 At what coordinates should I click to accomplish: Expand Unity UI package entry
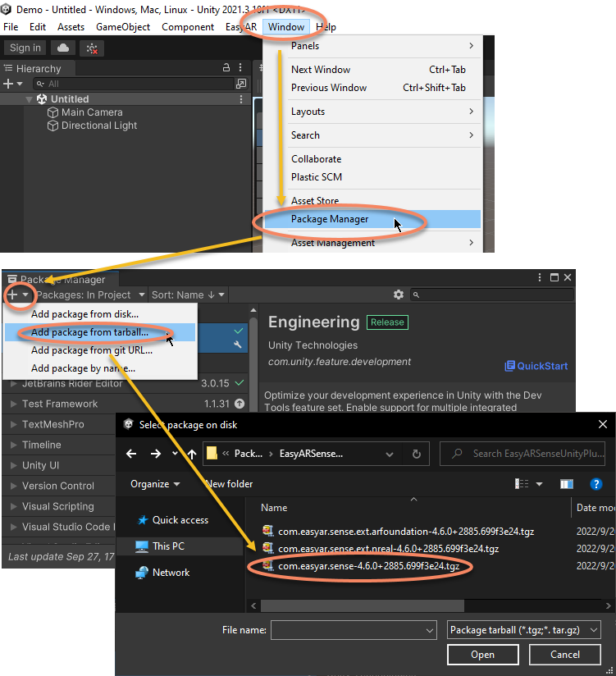pos(13,465)
